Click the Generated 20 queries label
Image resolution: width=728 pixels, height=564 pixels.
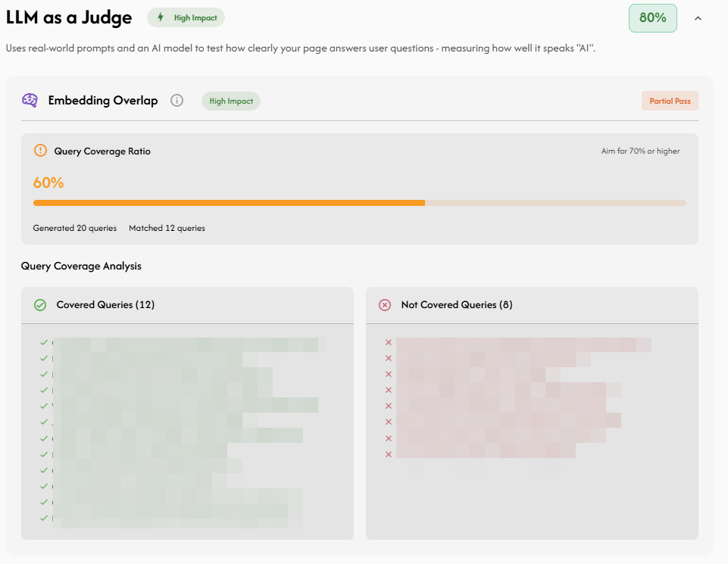(75, 228)
